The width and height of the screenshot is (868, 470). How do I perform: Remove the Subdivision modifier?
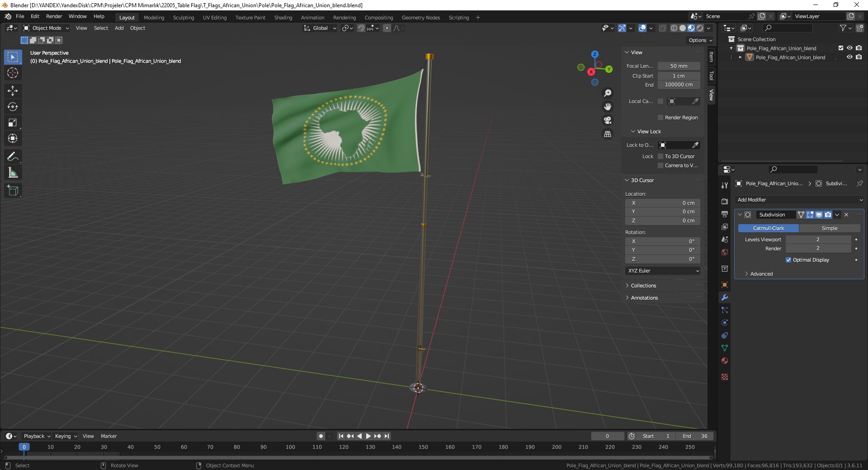(846, 215)
